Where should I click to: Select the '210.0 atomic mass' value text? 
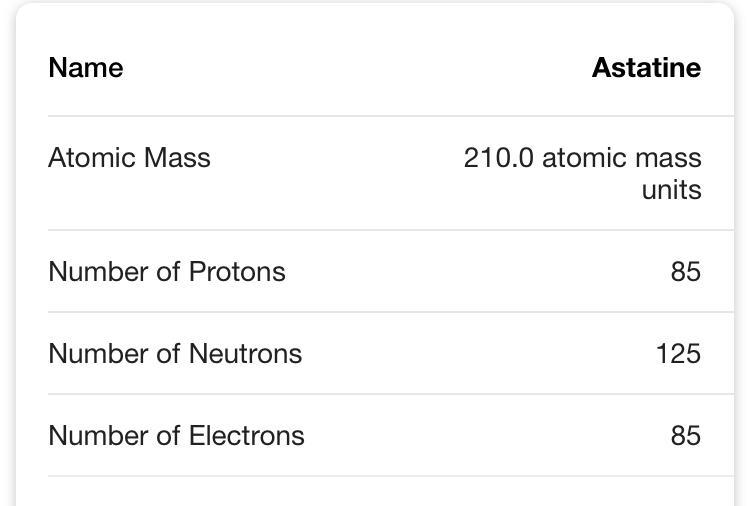[x=582, y=158]
